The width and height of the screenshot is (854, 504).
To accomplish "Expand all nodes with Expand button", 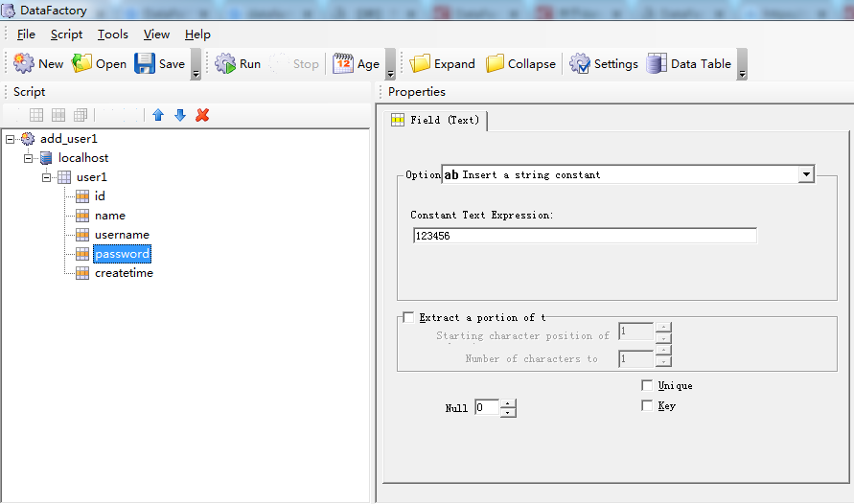I will tap(442, 63).
